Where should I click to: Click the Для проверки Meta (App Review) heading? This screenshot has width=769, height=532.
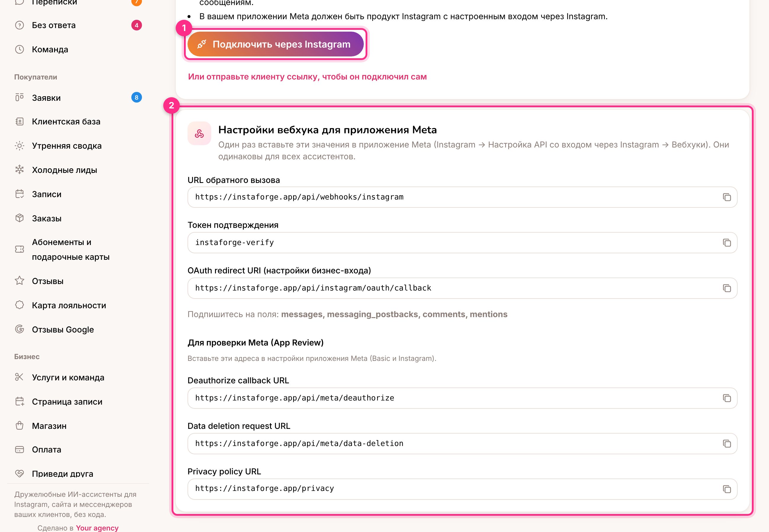256,343
